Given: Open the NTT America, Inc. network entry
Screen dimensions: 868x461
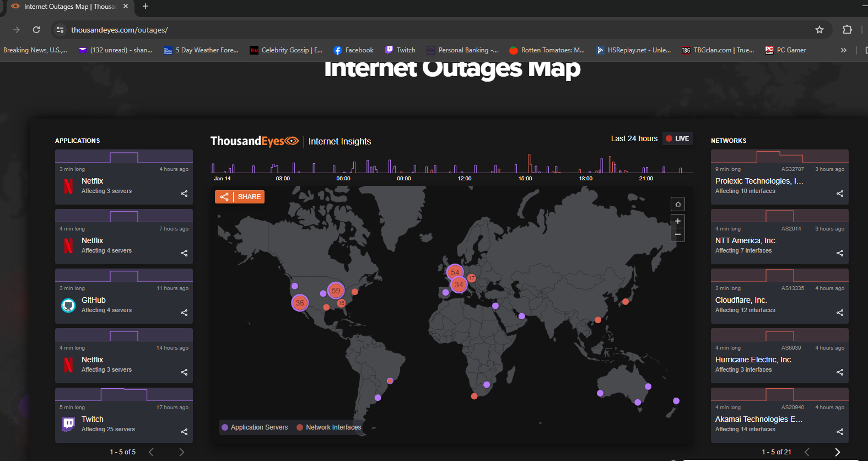Looking at the screenshot, I should click(780, 237).
